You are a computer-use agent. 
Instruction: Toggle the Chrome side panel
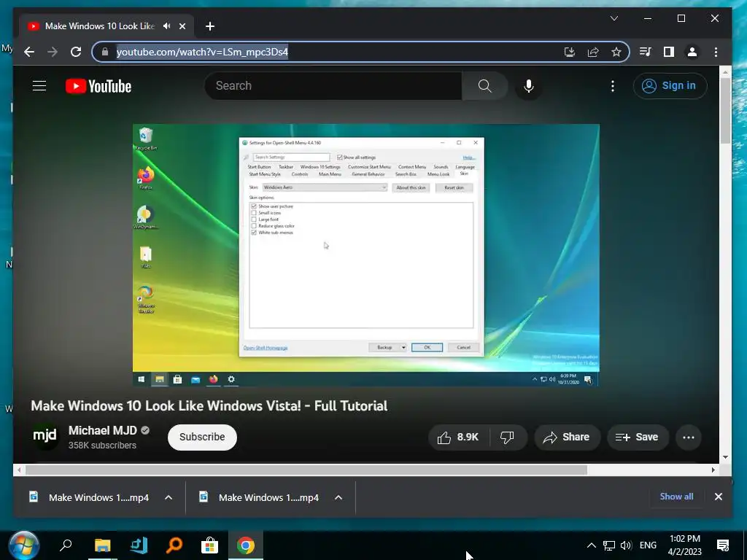click(669, 52)
